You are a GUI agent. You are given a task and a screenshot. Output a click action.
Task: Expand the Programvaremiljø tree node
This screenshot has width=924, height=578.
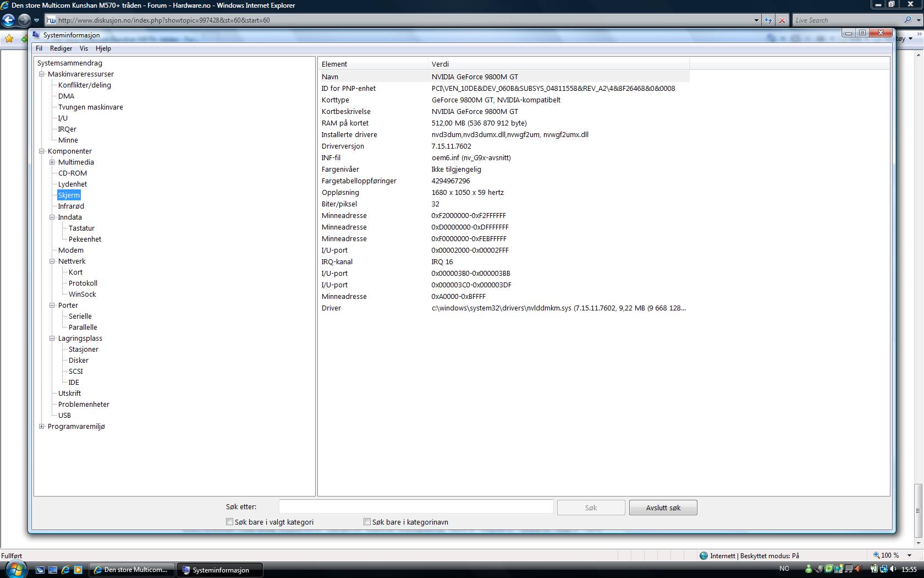pyautogui.click(x=42, y=427)
